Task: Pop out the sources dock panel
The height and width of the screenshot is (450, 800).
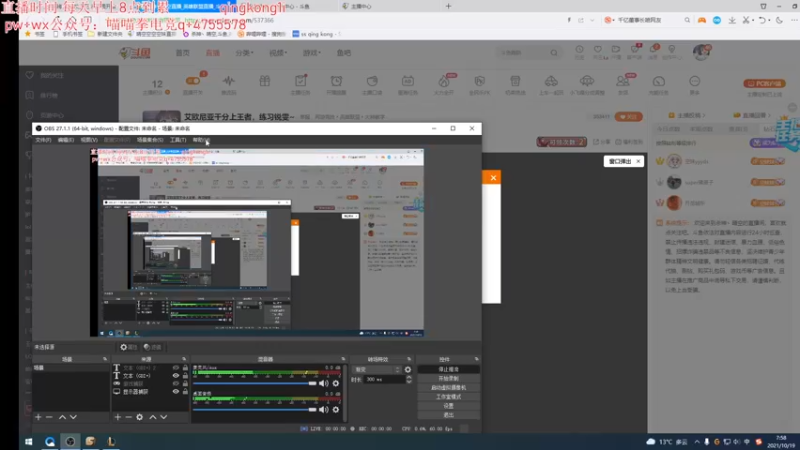Action: [x=184, y=359]
